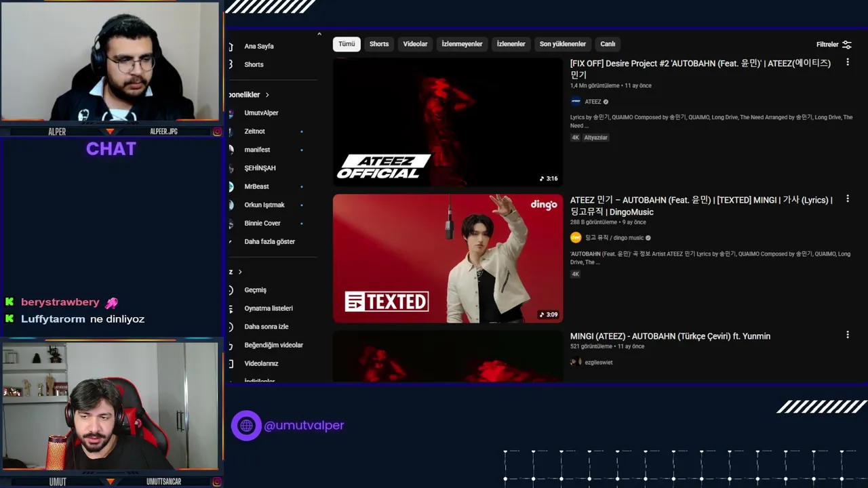
Task: Select the Tümü filter chip
Action: [x=347, y=44]
